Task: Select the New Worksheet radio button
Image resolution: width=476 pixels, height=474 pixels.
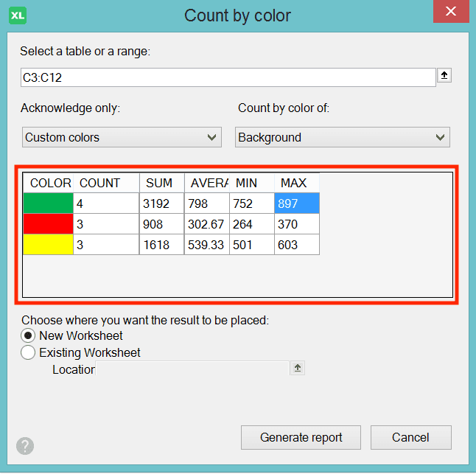Action: click(28, 335)
